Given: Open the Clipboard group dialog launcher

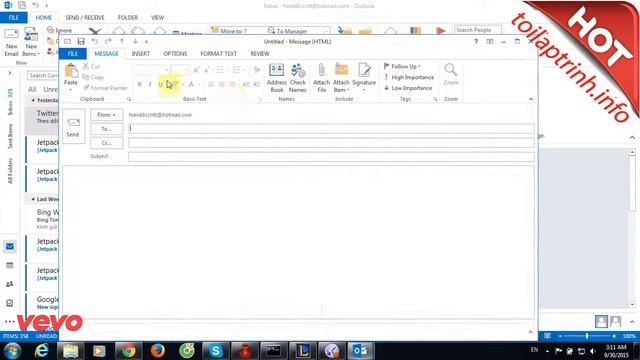Looking at the screenshot, I should point(129,99).
